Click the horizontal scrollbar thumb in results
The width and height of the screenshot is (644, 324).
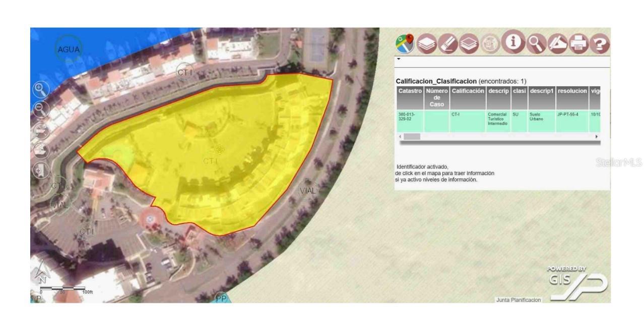pos(412,137)
